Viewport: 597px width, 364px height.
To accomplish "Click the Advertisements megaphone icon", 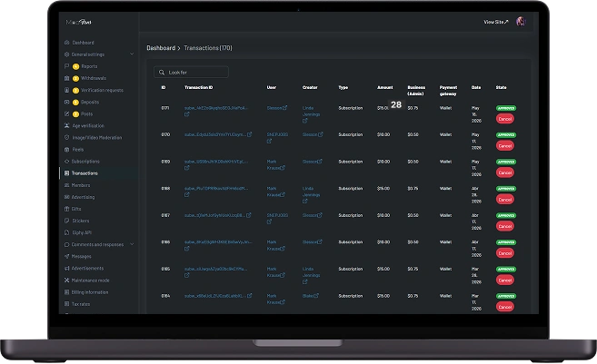I will coord(67,268).
